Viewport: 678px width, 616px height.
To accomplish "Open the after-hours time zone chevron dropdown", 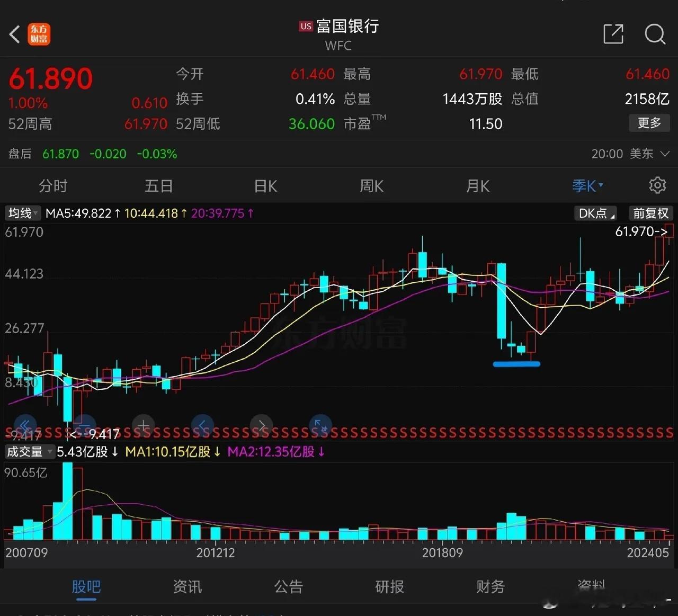I will point(665,154).
